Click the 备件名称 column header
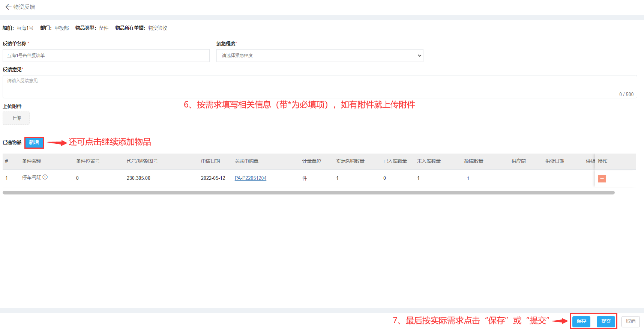The height and width of the screenshot is (330, 644). (32, 161)
